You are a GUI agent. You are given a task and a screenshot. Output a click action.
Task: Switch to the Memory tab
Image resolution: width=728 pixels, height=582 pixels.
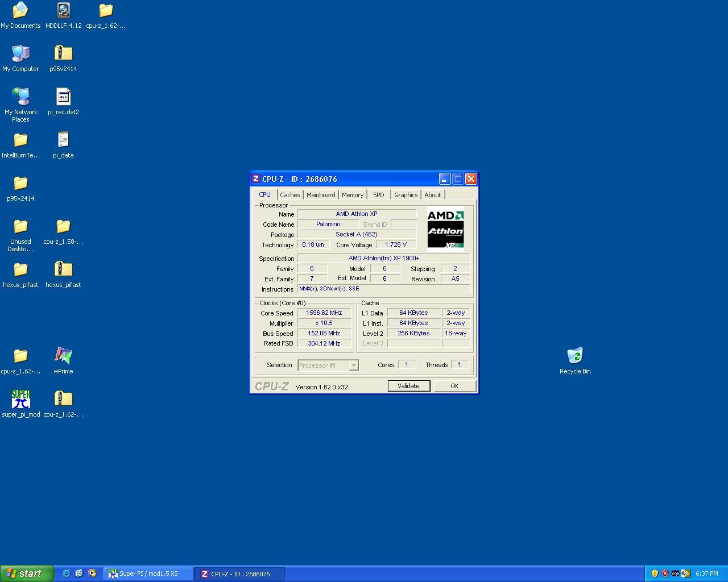(x=353, y=195)
